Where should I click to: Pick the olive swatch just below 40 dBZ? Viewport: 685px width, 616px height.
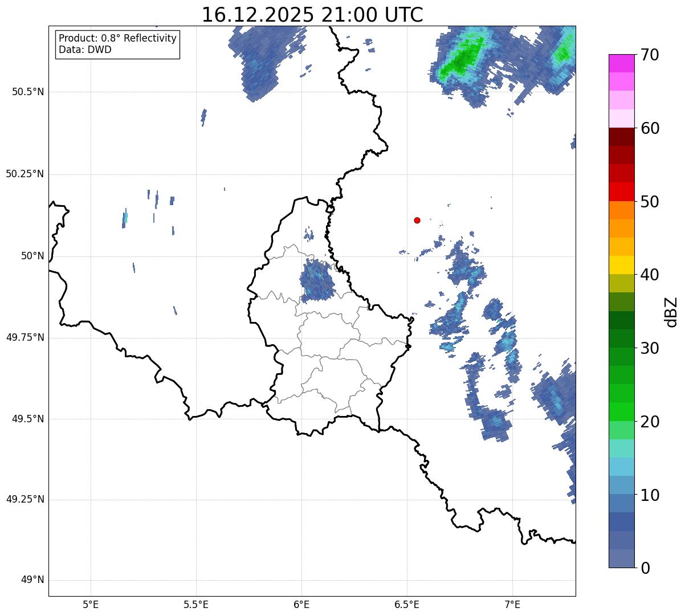click(622, 283)
